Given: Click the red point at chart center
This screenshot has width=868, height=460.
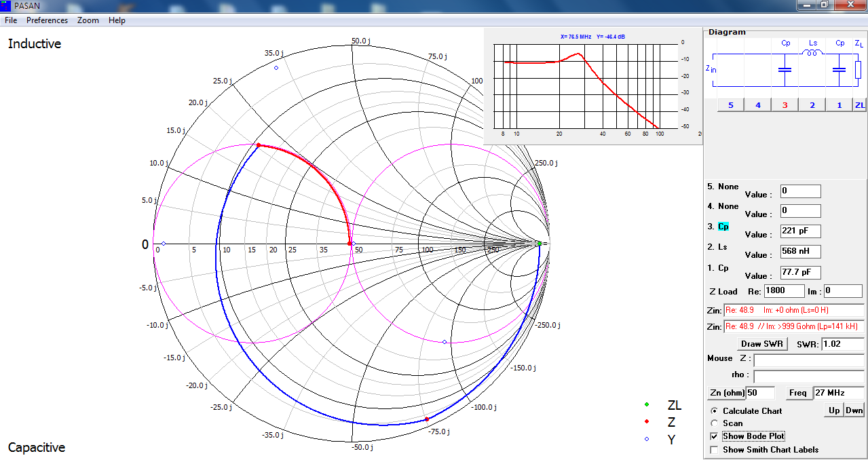Looking at the screenshot, I should tap(350, 244).
